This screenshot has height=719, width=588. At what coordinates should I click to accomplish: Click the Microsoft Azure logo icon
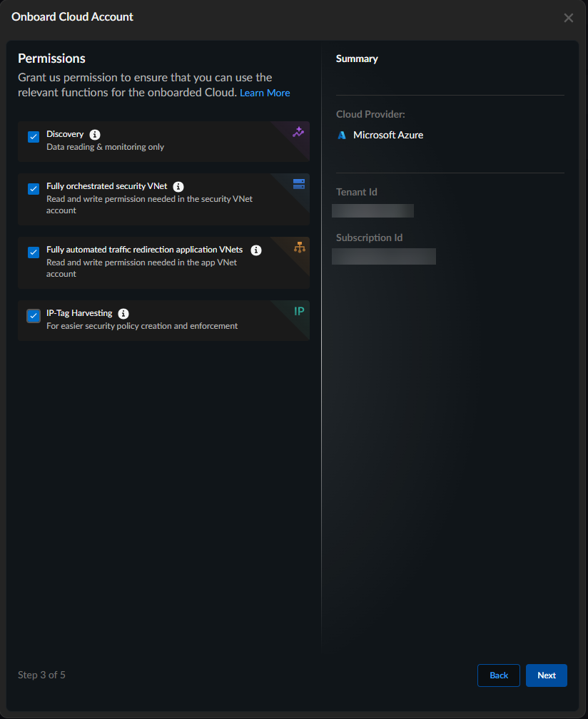pyautogui.click(x=342, y=135)
